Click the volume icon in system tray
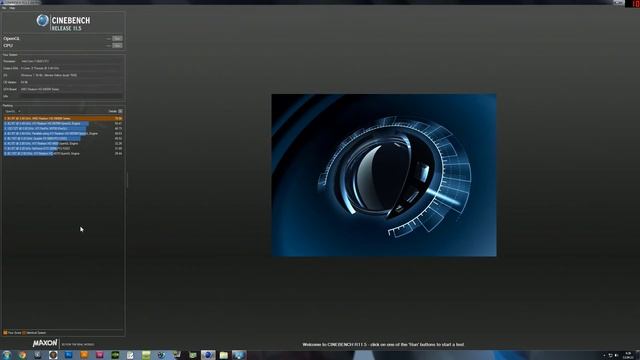This screenshot has height=360, width=640. point(616,356)
